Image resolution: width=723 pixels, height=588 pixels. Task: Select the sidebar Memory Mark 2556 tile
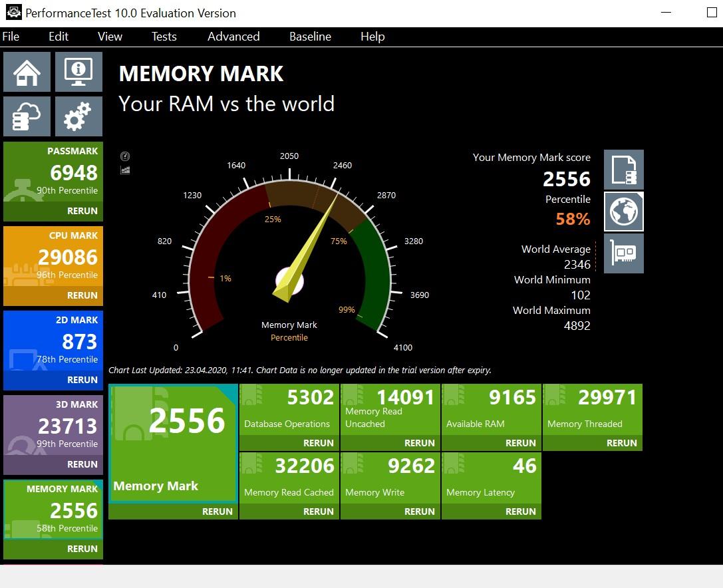coord(53,510)
